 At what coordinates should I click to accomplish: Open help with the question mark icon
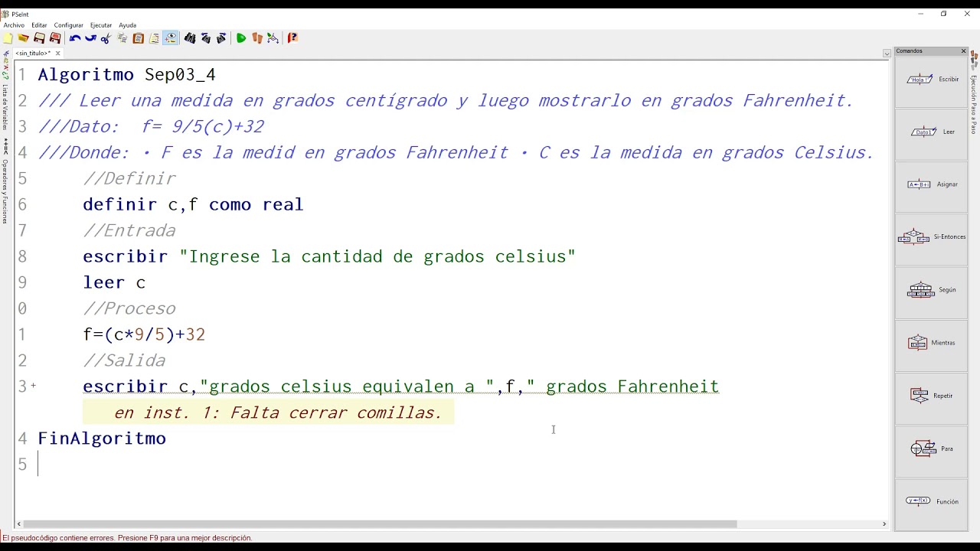point(292,38)
